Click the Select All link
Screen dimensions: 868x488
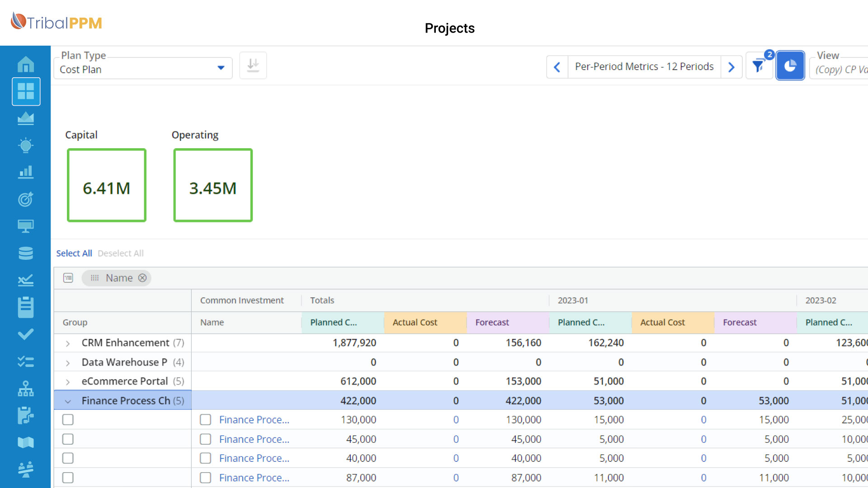74,253
